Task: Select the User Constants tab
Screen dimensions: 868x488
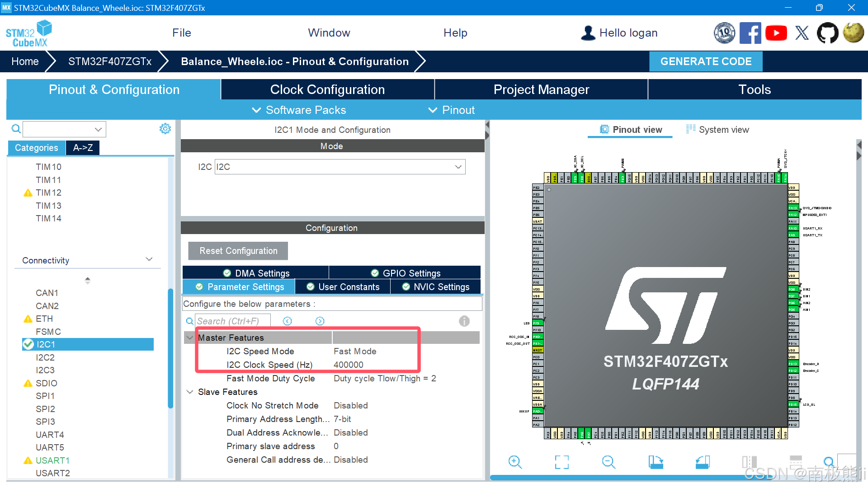Action: point(343,287)
